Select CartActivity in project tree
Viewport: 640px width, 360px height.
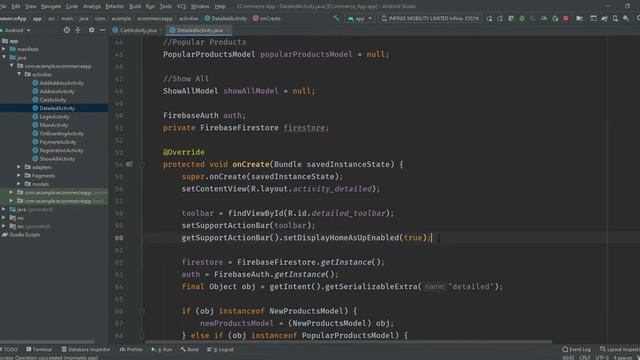[x=49, y=100]
